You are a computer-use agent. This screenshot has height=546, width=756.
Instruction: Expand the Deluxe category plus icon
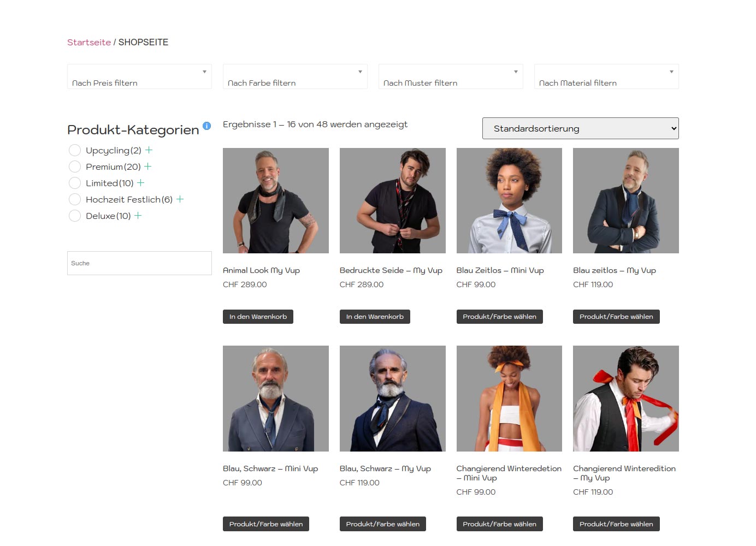click(x=138, y=216)
